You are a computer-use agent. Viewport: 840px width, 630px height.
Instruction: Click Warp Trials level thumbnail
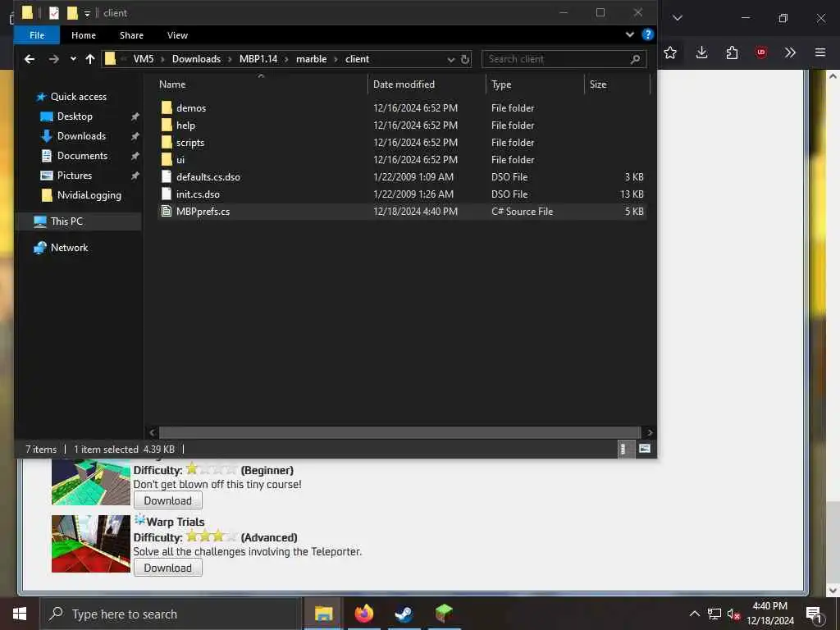click(x=91, y=544)
